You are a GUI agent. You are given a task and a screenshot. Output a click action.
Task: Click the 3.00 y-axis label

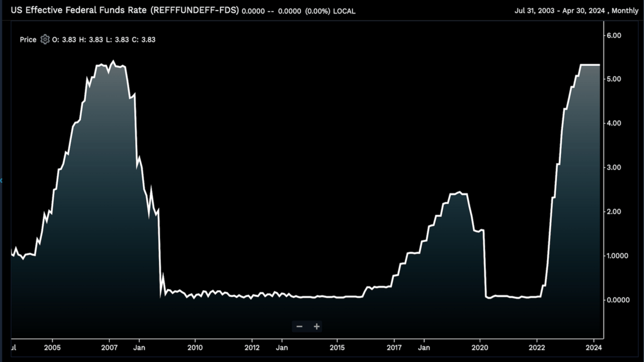pyautogui.click(x=614, y=167)
